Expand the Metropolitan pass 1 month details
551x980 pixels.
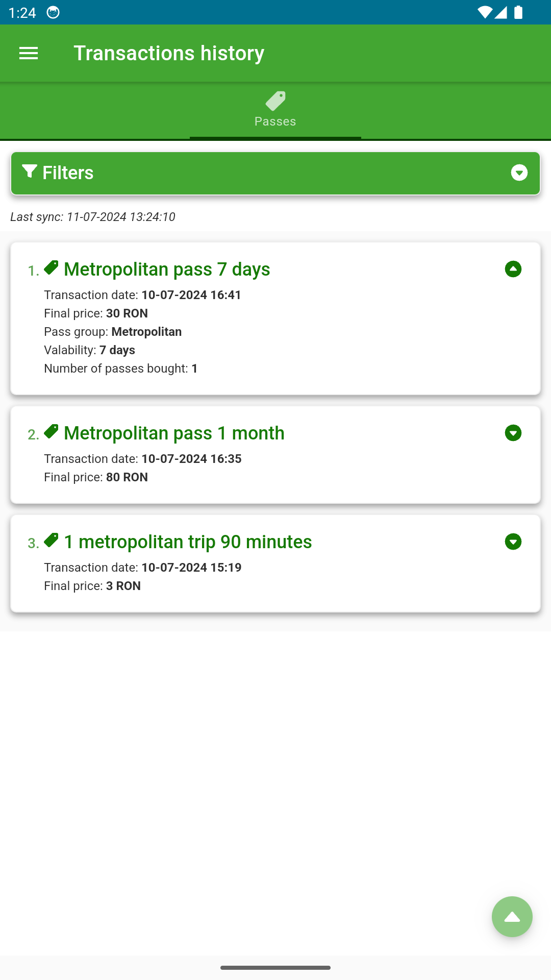click(513, 433)
